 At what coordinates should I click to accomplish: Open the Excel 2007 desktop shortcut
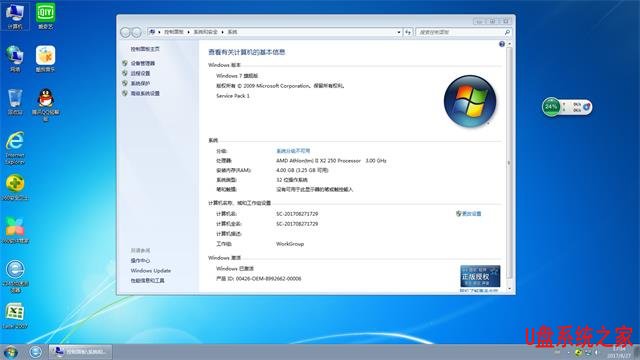(15, 316)
